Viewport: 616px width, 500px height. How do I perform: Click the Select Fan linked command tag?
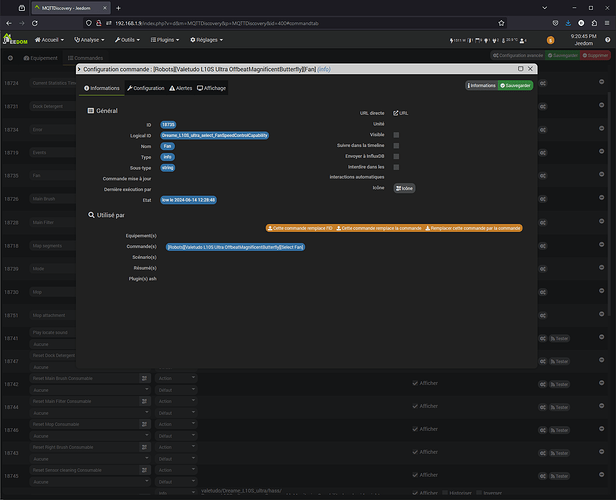(236, 246)
